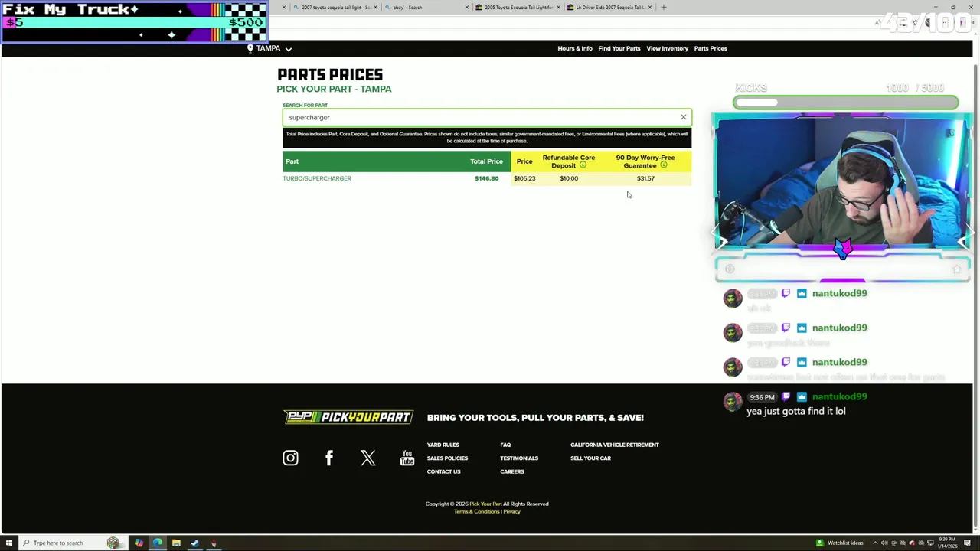
Task: Open Hours & Info menu
Action: (575, 48)
